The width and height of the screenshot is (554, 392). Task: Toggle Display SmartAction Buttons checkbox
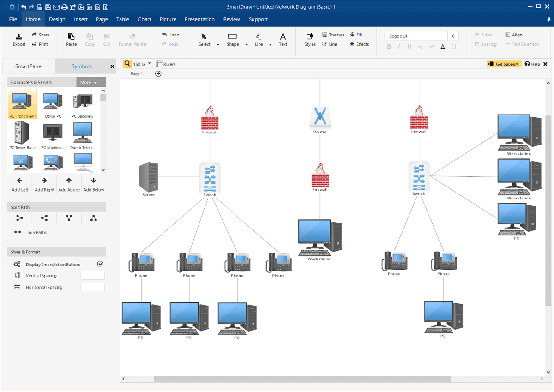tap(100, 264)
